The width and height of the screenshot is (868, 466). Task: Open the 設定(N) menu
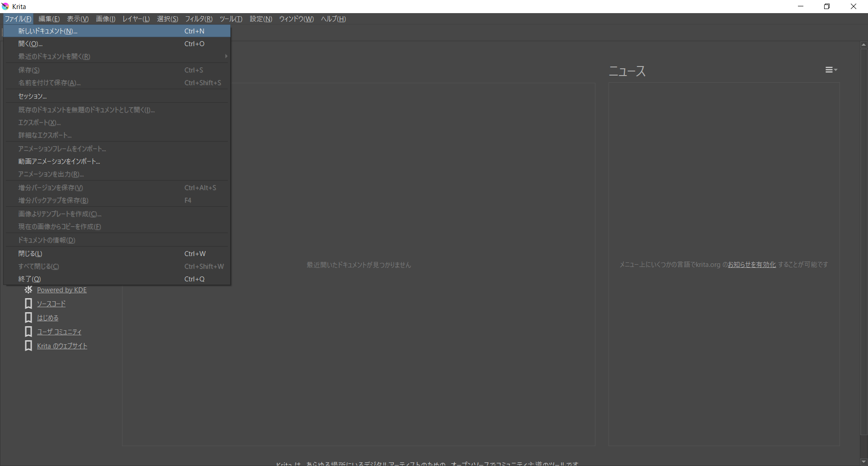point(261,19)
